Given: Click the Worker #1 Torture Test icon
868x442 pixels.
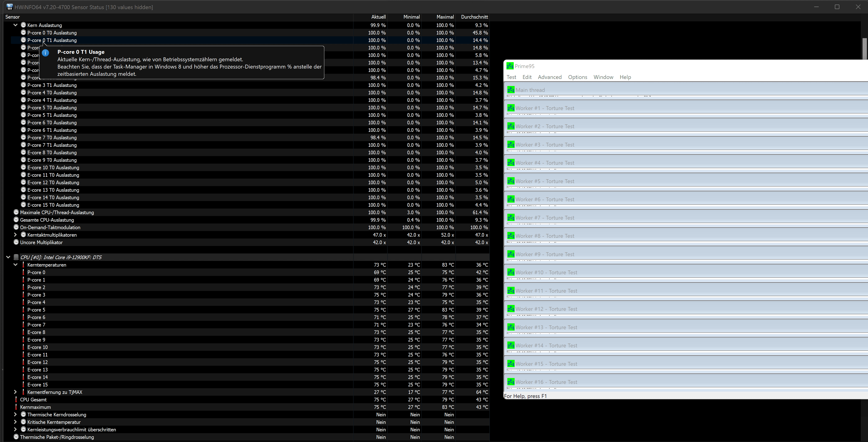Looking at the screenshot, I should (x=511, y=108).
